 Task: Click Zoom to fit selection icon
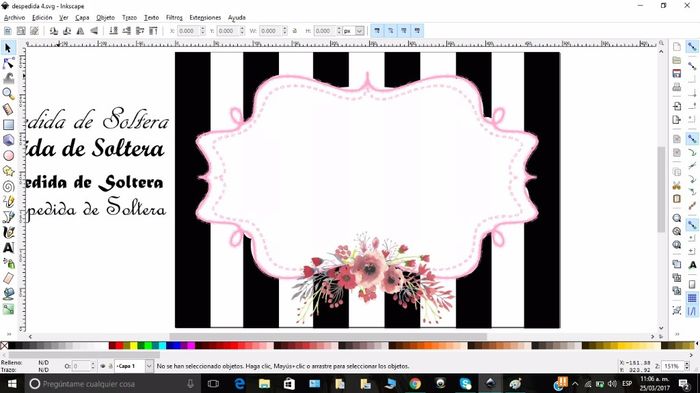(677, 218)
